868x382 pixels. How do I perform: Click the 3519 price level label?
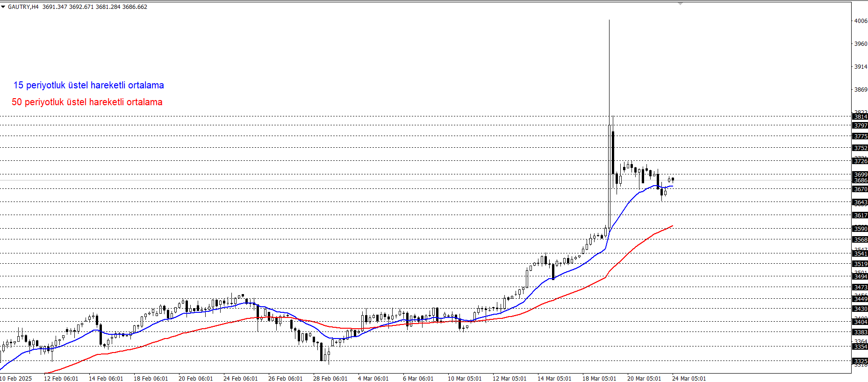(x=861, y=264)
